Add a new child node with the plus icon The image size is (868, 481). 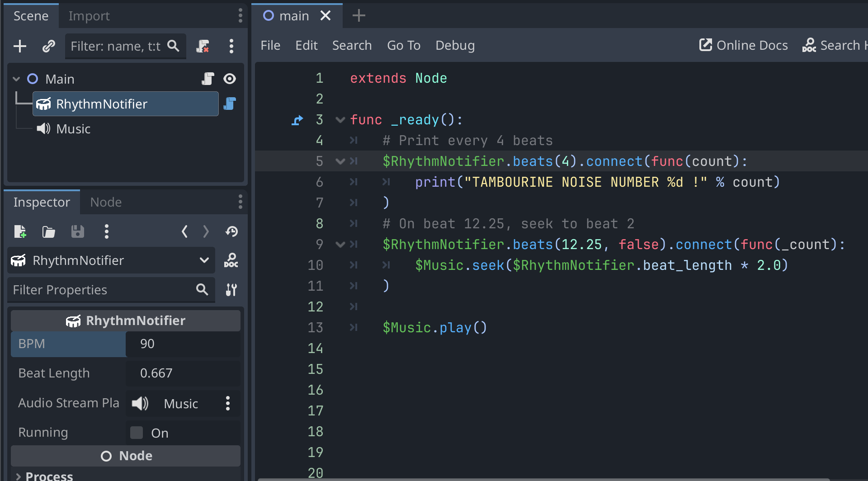point(20,46)
